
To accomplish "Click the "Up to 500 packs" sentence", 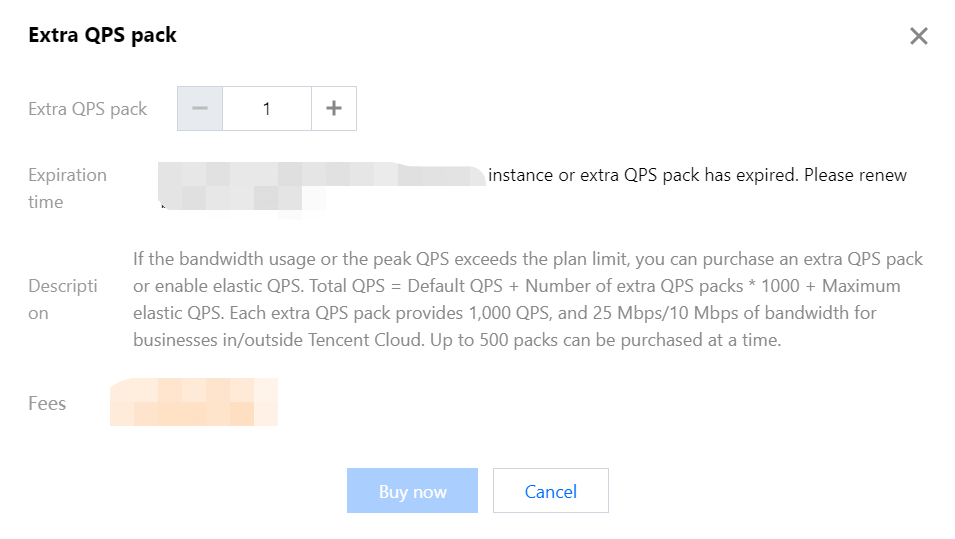I will pyautogui.click(x=660, y=340).
